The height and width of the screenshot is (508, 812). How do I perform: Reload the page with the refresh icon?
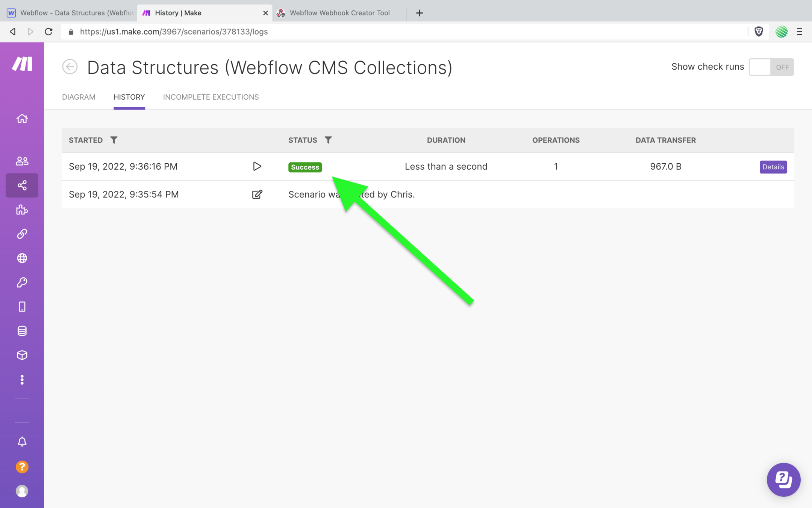pos(48,32)
